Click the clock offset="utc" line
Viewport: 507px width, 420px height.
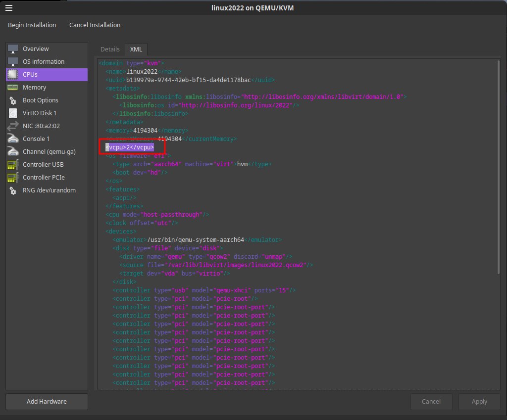click(142, 223)
